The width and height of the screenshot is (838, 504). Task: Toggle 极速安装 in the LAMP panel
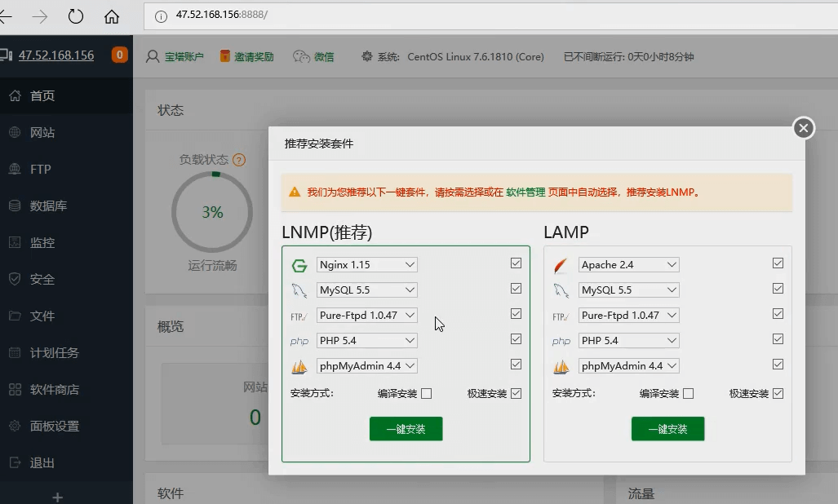pos(778,393)
